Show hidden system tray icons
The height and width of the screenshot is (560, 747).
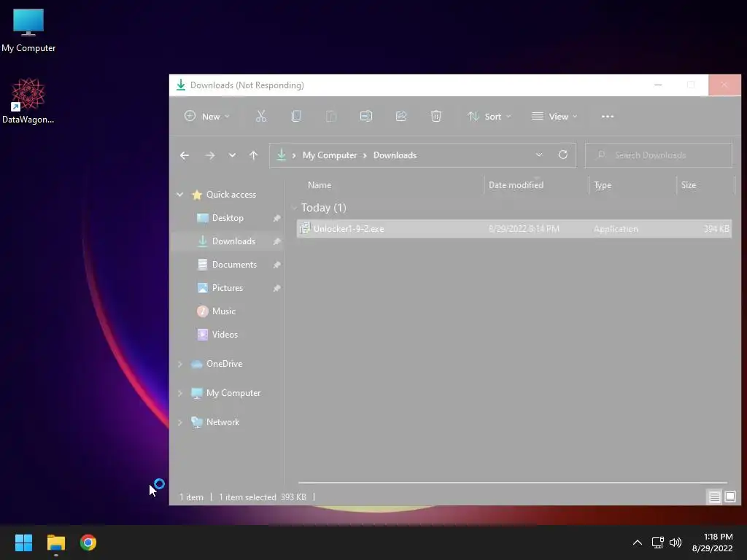638,542
